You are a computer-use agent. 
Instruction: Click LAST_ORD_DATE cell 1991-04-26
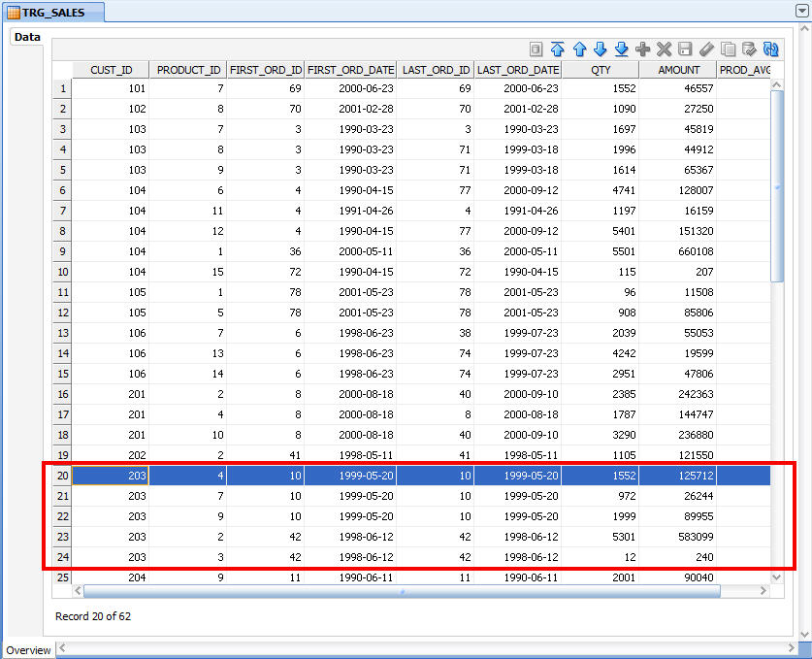518,211
